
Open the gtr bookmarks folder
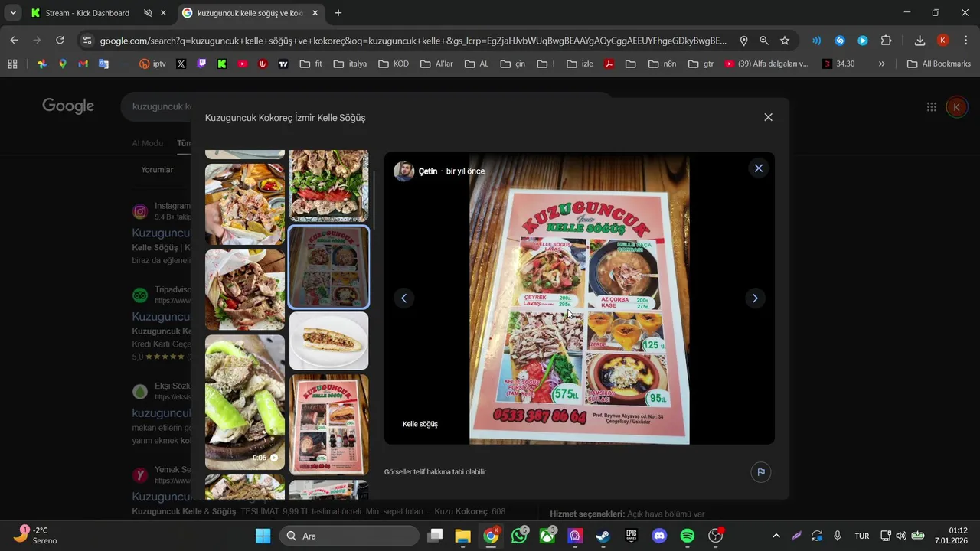[x=701, y=64]
